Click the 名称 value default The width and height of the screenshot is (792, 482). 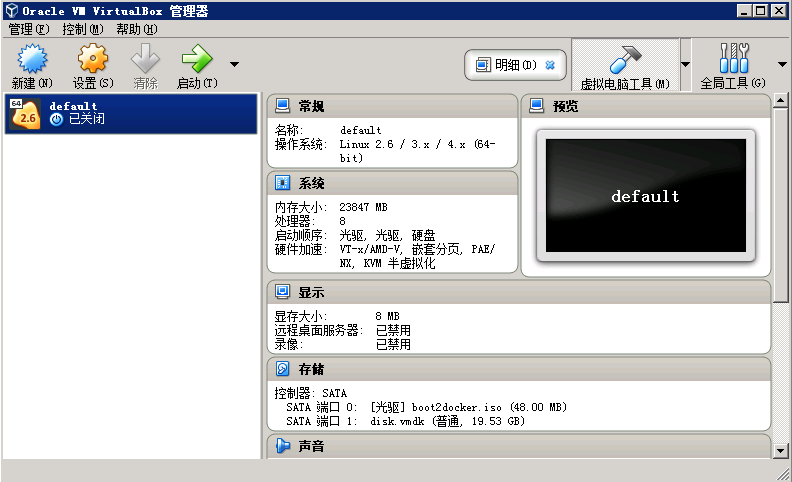(x=361, y=130)
